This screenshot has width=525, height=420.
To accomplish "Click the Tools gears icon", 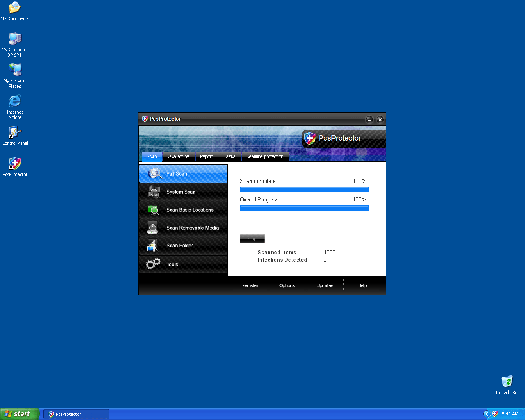I will point(153,264).
